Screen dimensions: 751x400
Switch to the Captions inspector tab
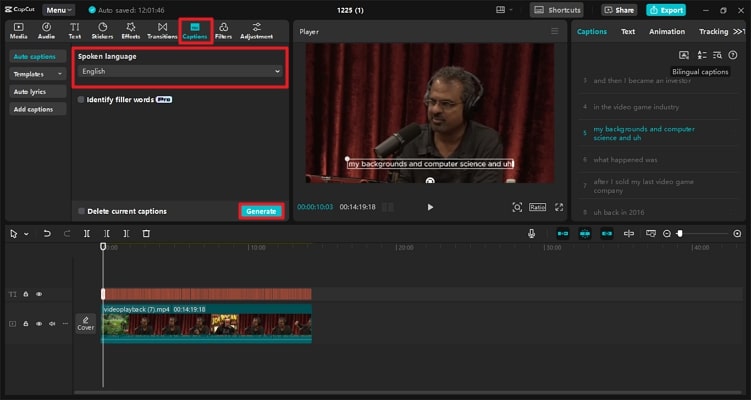tap(592, 32)
